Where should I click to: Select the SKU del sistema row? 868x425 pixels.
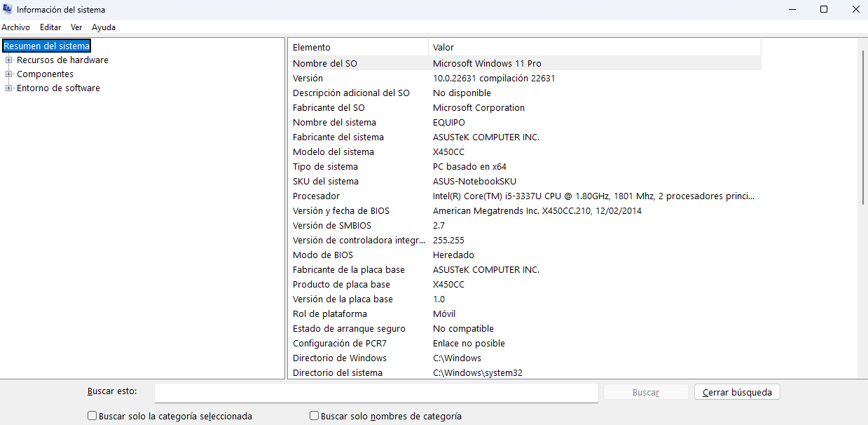[525, 181]
